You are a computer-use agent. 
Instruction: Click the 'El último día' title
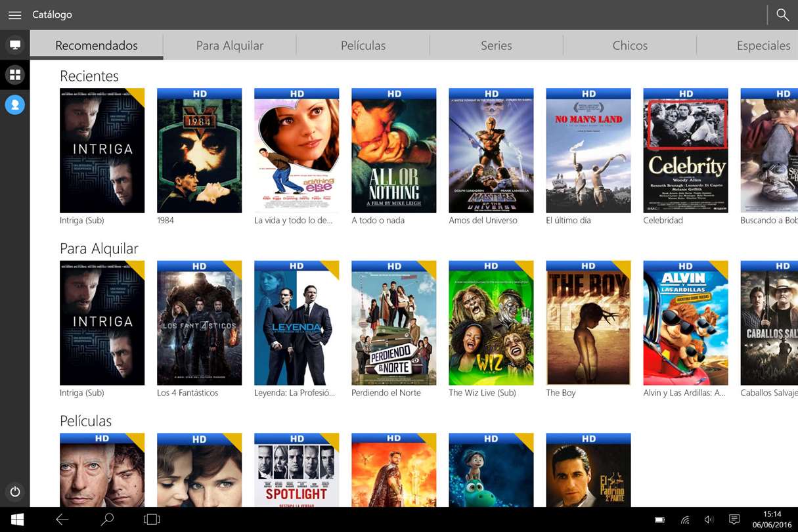point(568,221)
